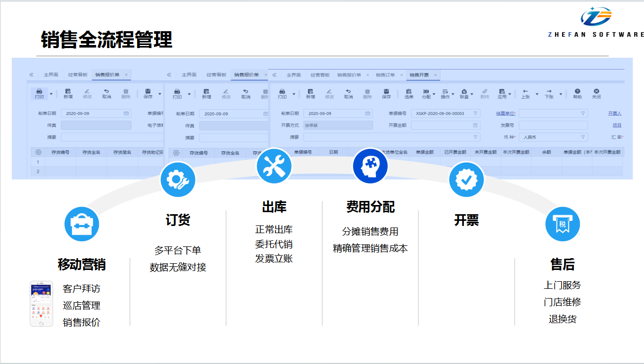Click the 附件 paperclip icon
Screen dimensions: 644x364
484,93
